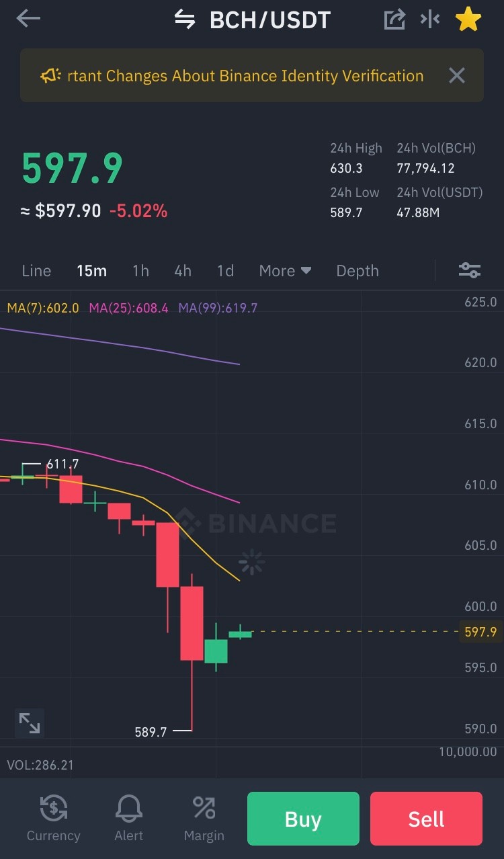This screenshot has height=859, width=504.
Task: Open the share chart icon
Action: (394, 19)
